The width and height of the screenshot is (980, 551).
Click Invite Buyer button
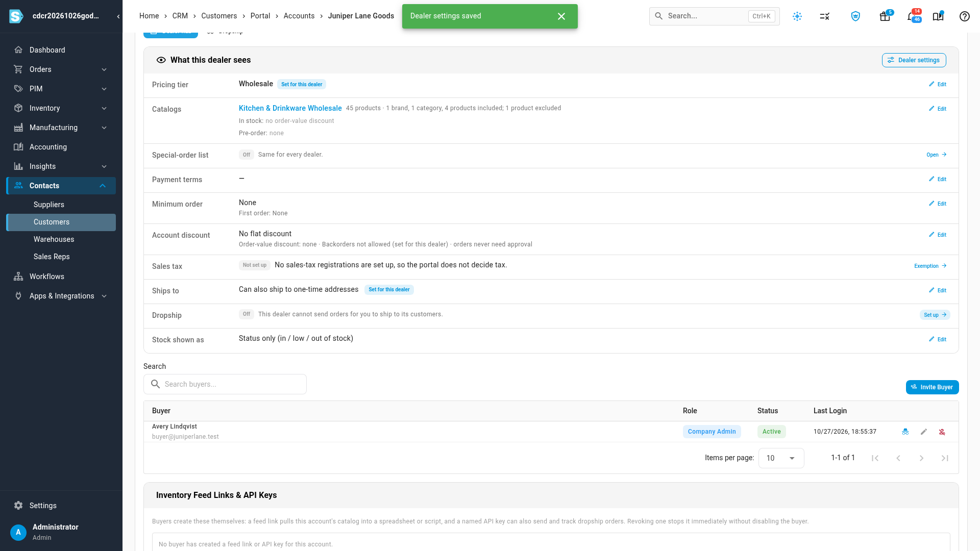pos(932,387)
